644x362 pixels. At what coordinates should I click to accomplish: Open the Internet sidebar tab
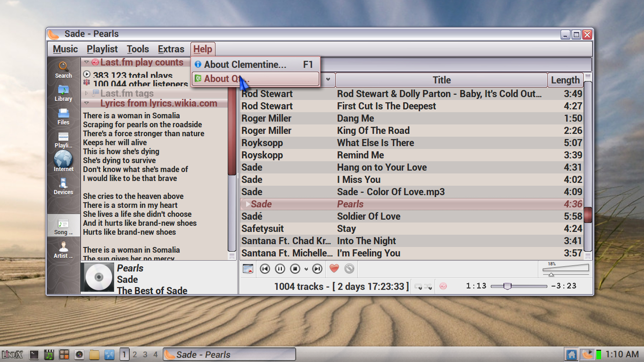click(x=63, y=161)
